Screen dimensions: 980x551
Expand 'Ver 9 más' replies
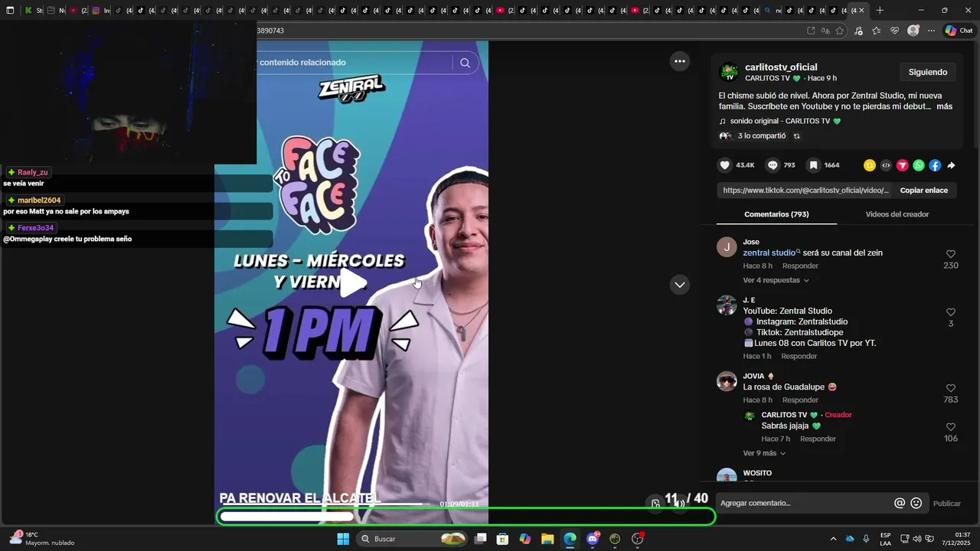pos(763,453)
